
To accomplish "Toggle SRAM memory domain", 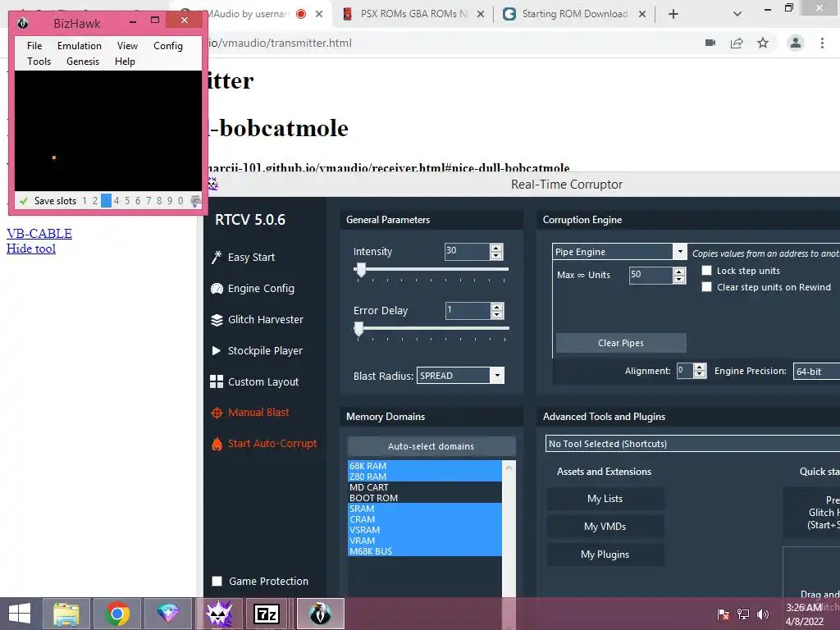I will [425, 509].
